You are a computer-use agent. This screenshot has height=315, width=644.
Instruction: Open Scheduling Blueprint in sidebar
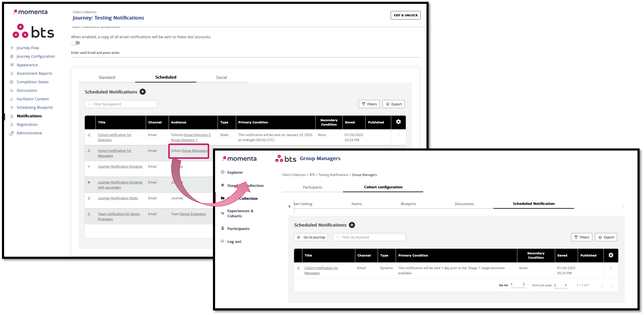click(35, 107)
